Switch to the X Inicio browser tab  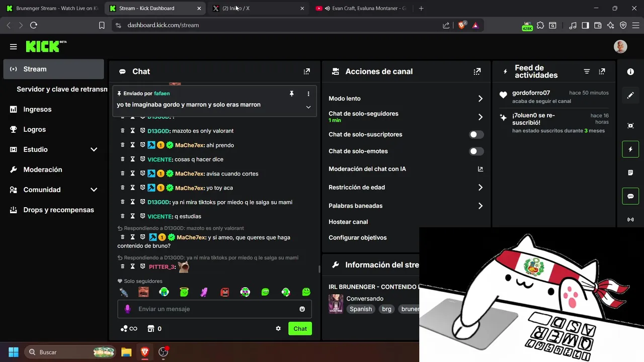click(x=258, y=8)
